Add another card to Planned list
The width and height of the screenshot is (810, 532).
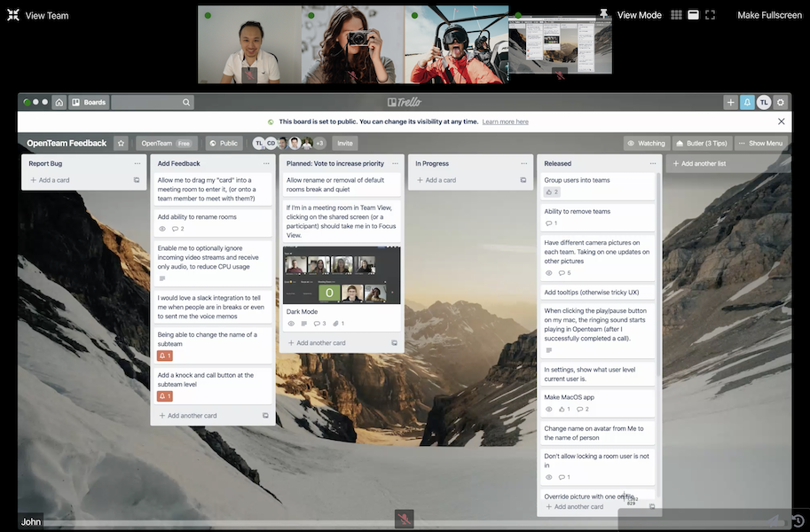[x=317, y=343]
